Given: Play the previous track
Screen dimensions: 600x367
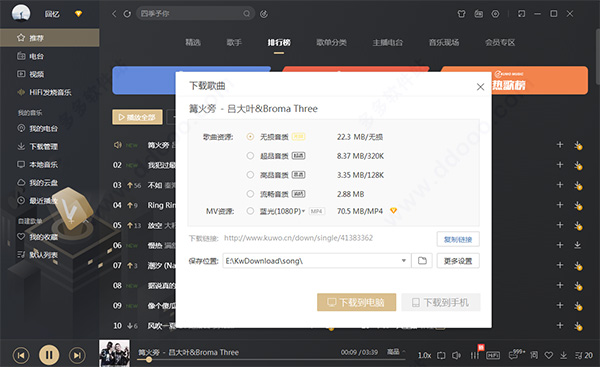Looking at the screenshot, I should click(x=21, y=356).
